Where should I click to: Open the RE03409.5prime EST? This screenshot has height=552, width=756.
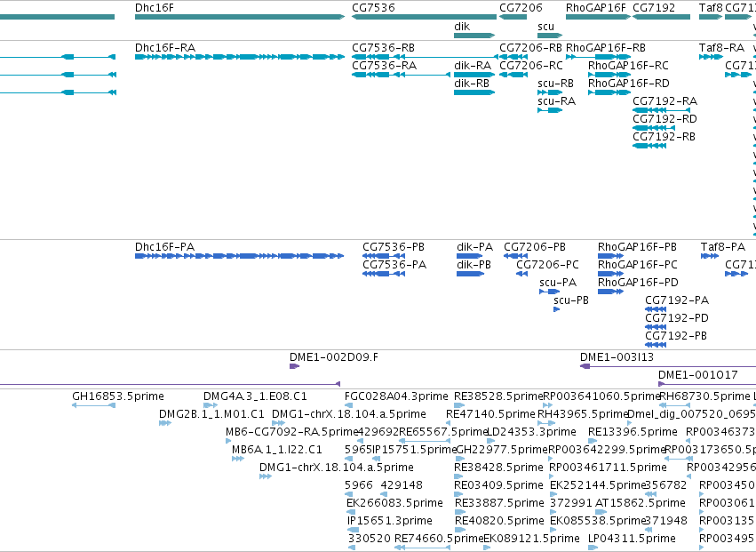pos(460,495)
